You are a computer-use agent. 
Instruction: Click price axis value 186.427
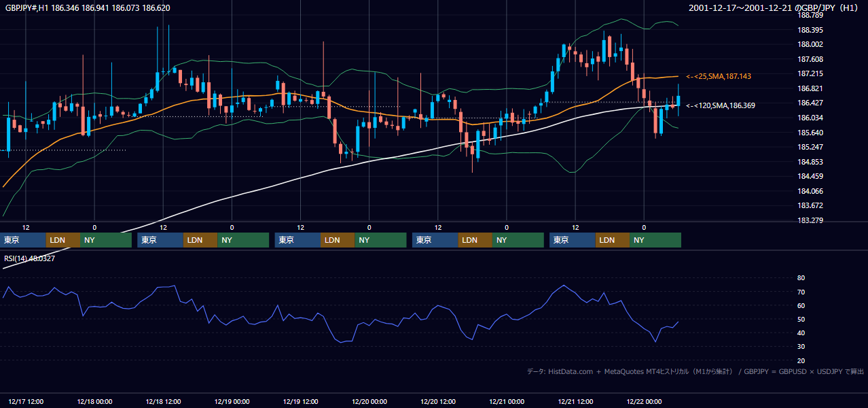810,103
